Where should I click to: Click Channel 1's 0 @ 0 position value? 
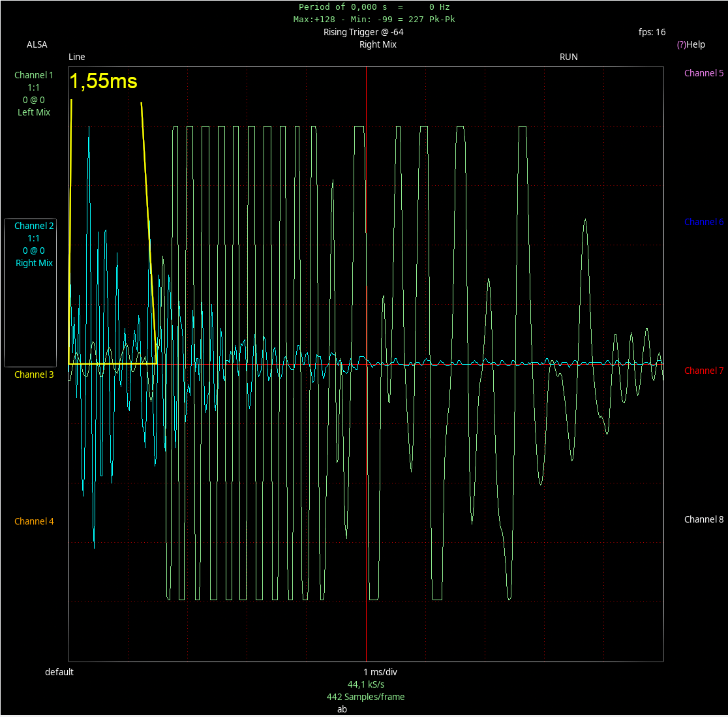pos(34,100)
